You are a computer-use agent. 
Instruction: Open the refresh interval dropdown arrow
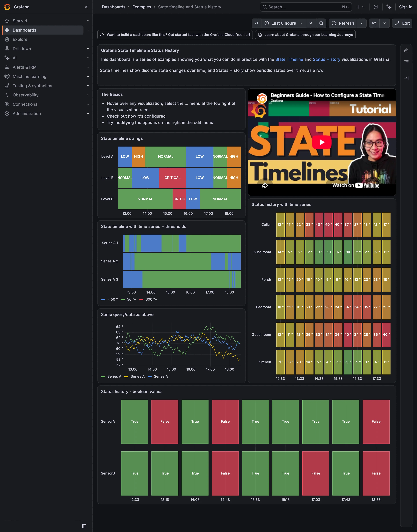(362, 23)
